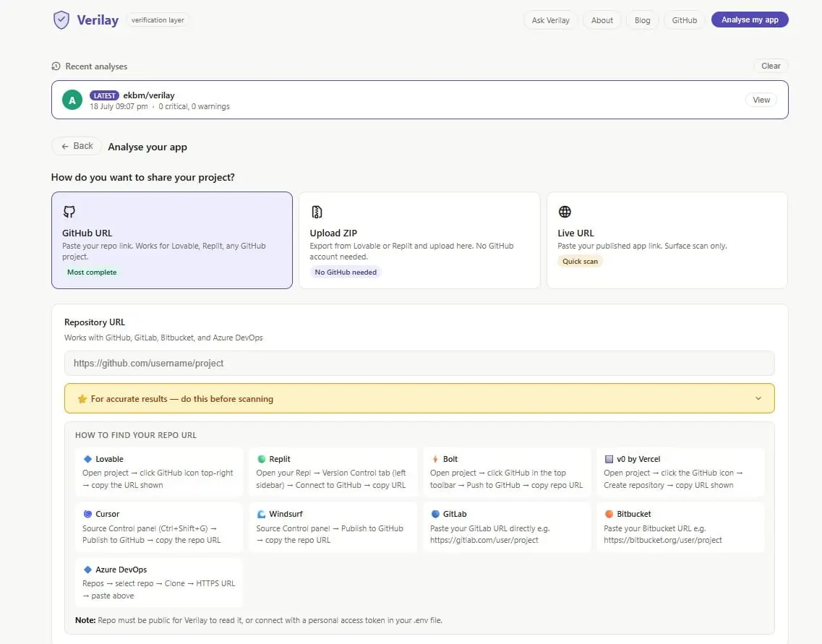
Task: Click the 'No GitHub needed' tag
Action: (346, 272)
